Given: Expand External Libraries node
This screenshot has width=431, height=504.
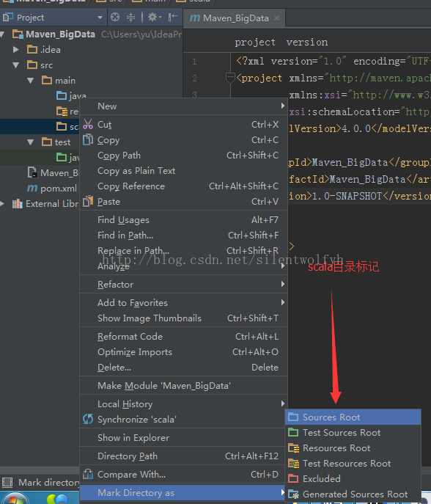Looking at the screenshot, I should coord(2,203).
